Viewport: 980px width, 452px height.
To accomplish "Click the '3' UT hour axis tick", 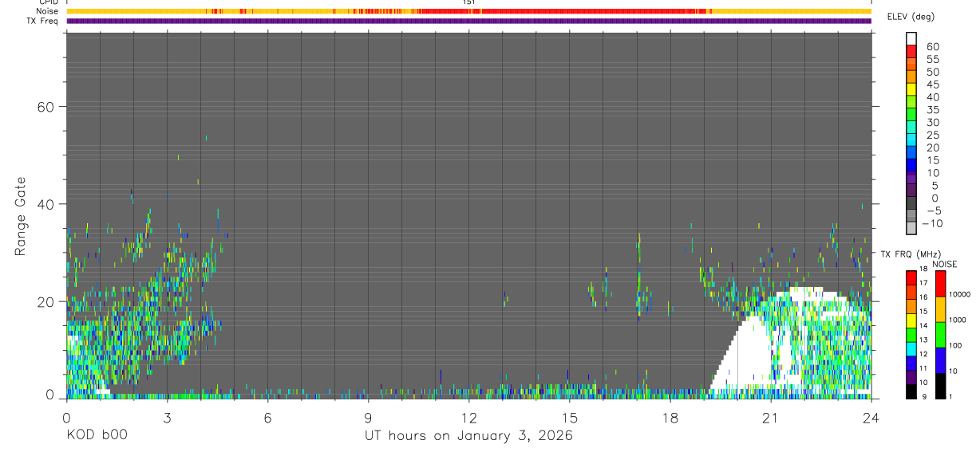I will pos(167,417).
